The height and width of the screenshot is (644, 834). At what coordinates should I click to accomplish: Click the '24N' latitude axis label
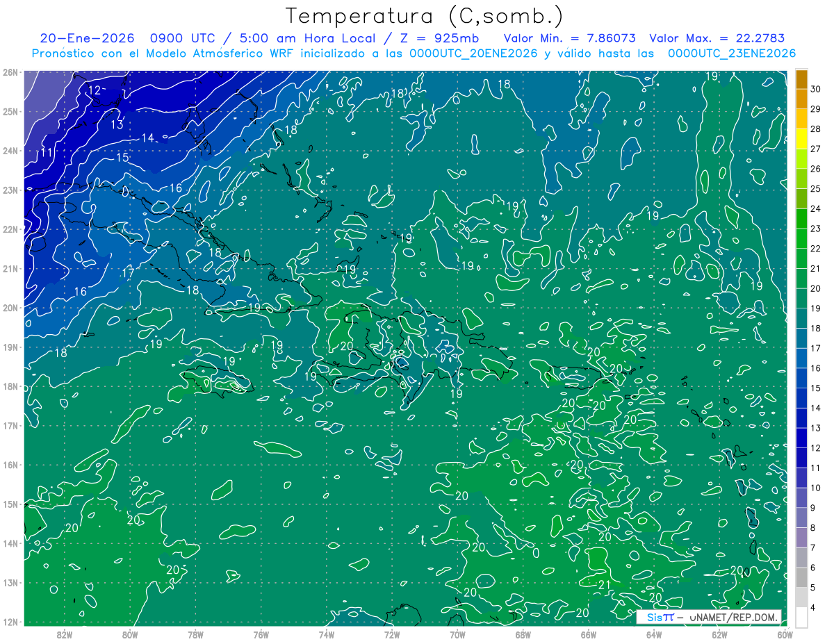pyautogui.click(x=10, y=151)
